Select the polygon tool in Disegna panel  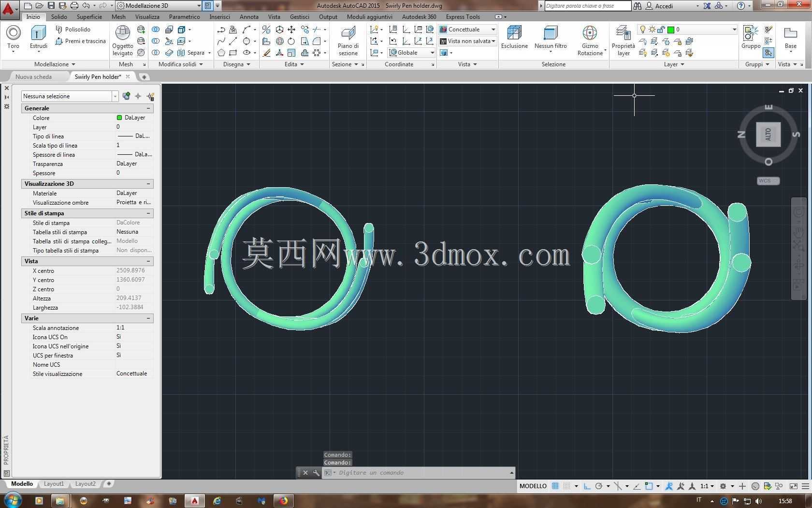click(x=221, y=53)
